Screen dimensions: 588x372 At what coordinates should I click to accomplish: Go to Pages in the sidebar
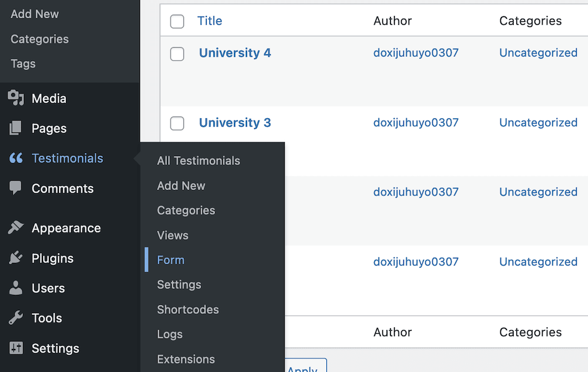(49, 128)
